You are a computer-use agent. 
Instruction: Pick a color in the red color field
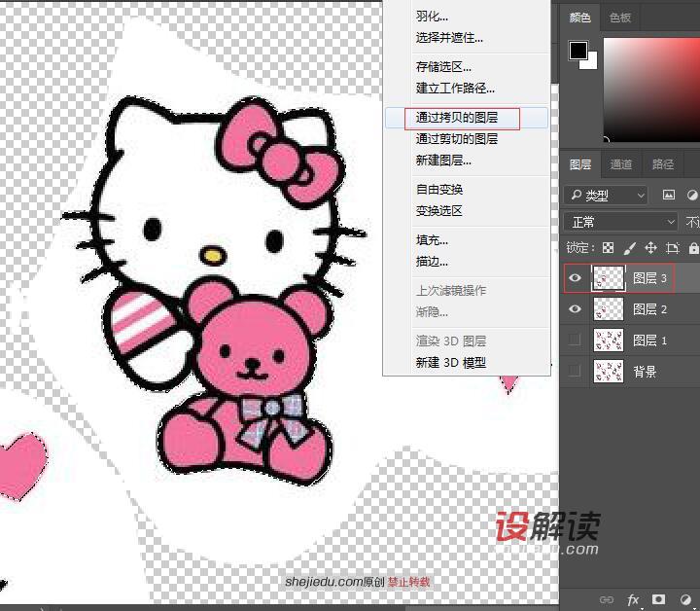(x=651, y=90)
